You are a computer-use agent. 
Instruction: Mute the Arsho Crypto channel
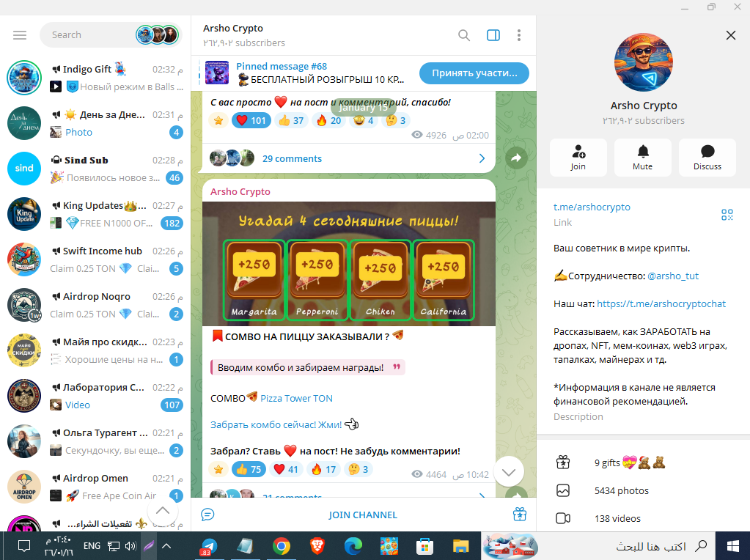pos(642,158)
